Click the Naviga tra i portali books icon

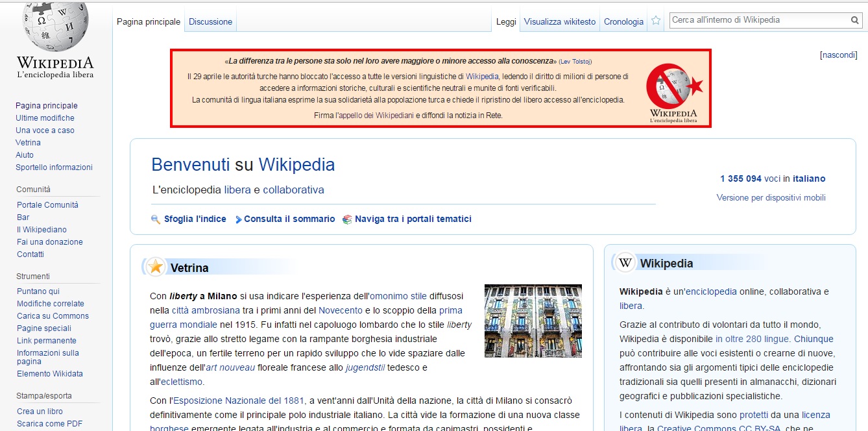(x=347, y=219)
